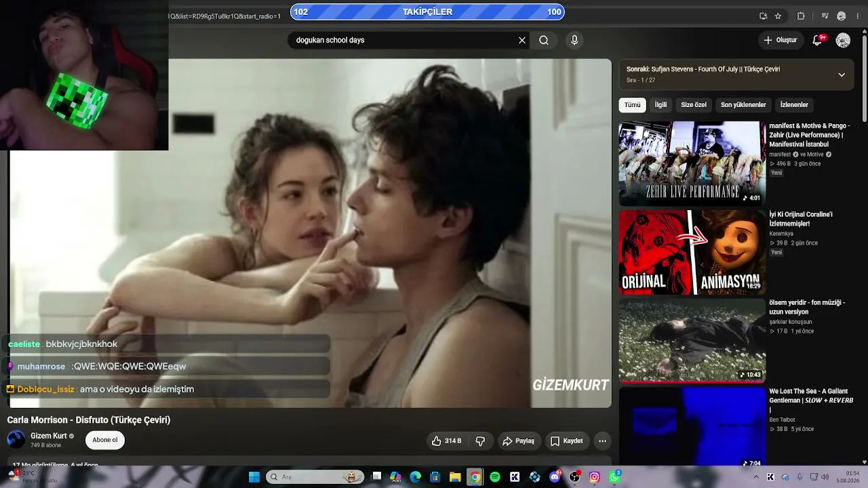Open Gizem Kurt channel avatar
868x488 pixels.
tap(16, 439)
